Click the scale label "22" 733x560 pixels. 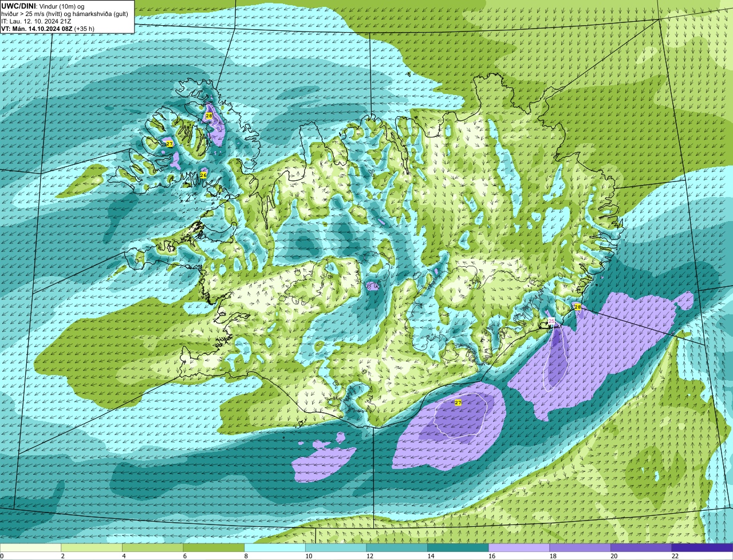[675, 556]
